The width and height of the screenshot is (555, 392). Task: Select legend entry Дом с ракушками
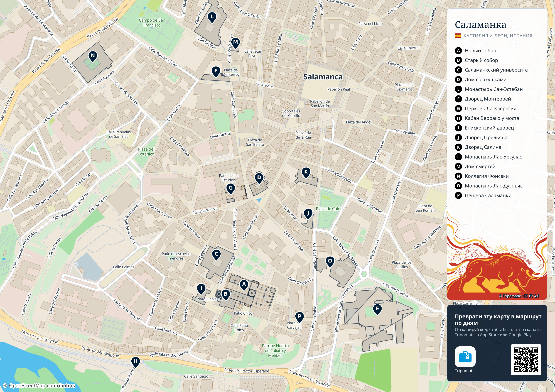tap(485, 80)
